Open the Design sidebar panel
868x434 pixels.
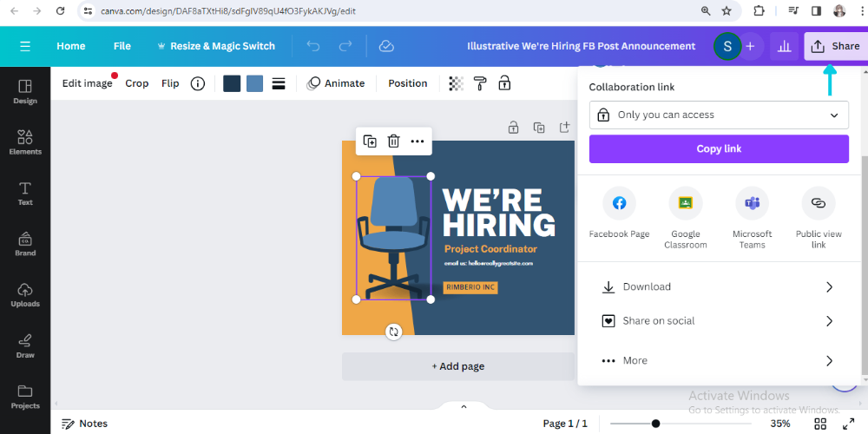coord(25,92)
